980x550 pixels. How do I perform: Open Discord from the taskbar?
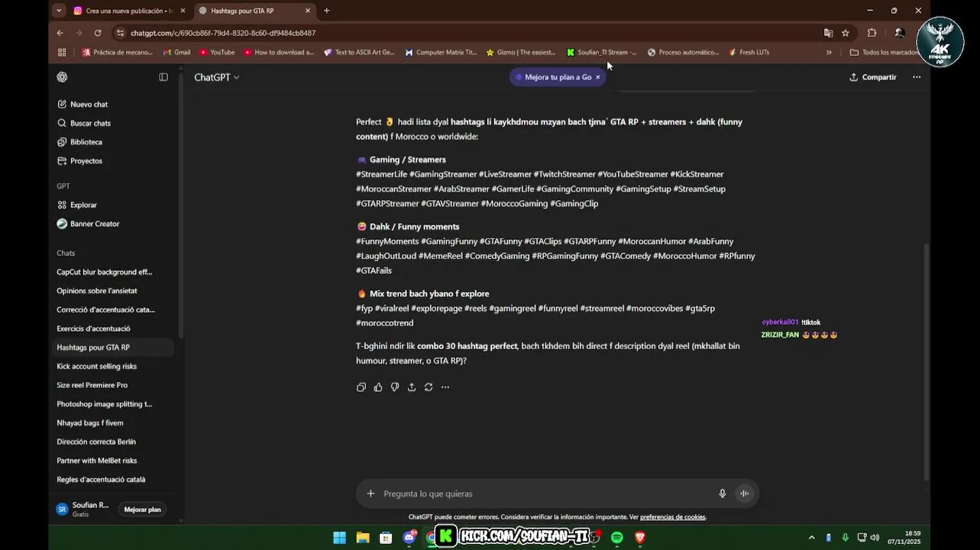pos(409,538)
